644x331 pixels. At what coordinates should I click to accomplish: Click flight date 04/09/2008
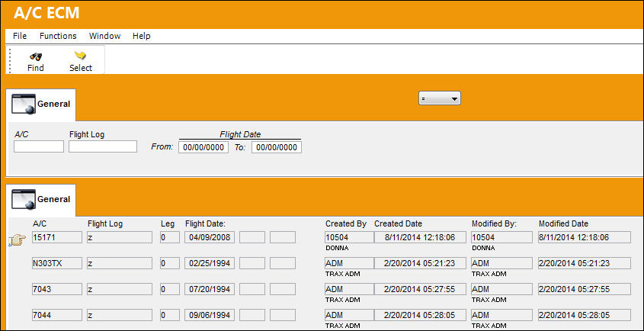click(x=210, y=237)
